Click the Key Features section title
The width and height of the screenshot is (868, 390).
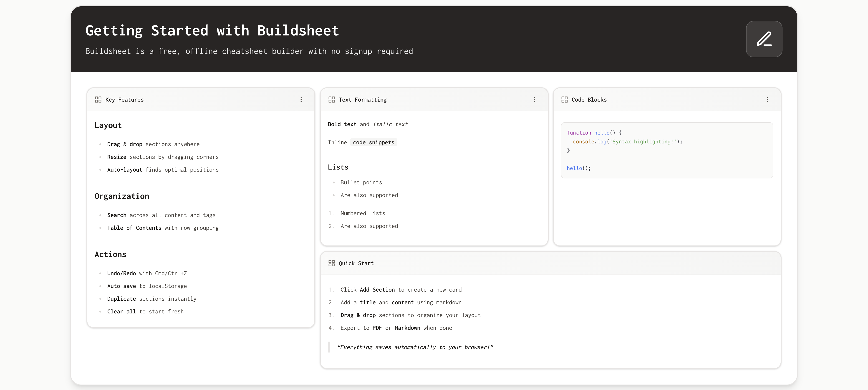124,100
